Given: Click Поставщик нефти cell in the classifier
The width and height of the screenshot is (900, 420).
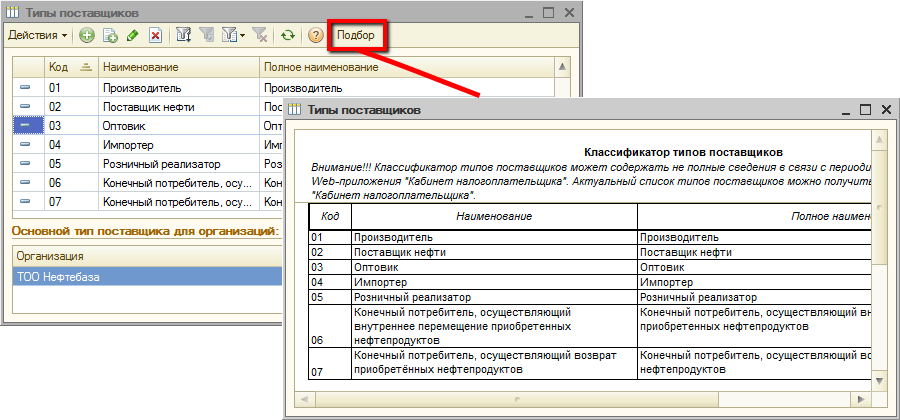Looking at the screenshot, I should 400,253.
